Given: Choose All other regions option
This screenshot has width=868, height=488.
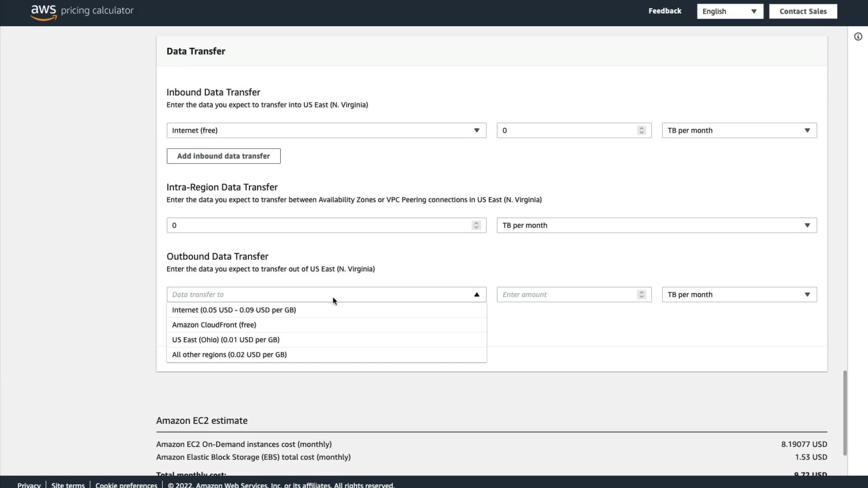Looking at the screenshot, I should 229,355.
